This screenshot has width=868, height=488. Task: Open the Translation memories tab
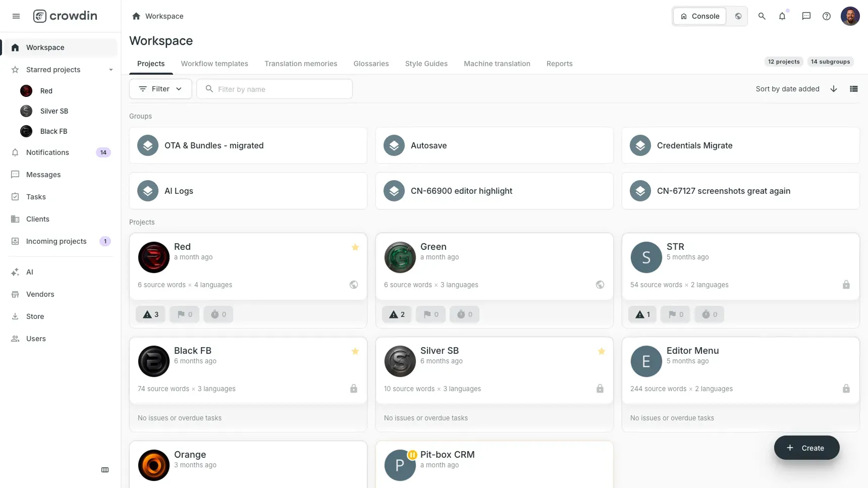click(301, 64)
